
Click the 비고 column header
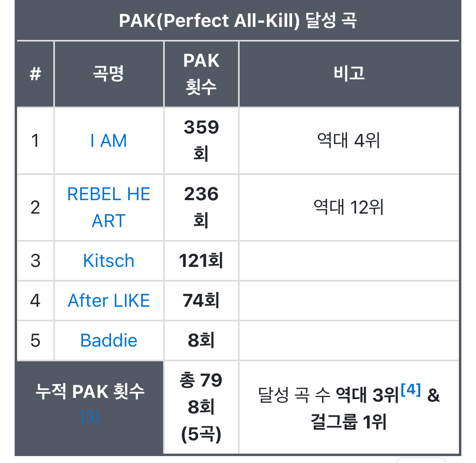point(349,74)
